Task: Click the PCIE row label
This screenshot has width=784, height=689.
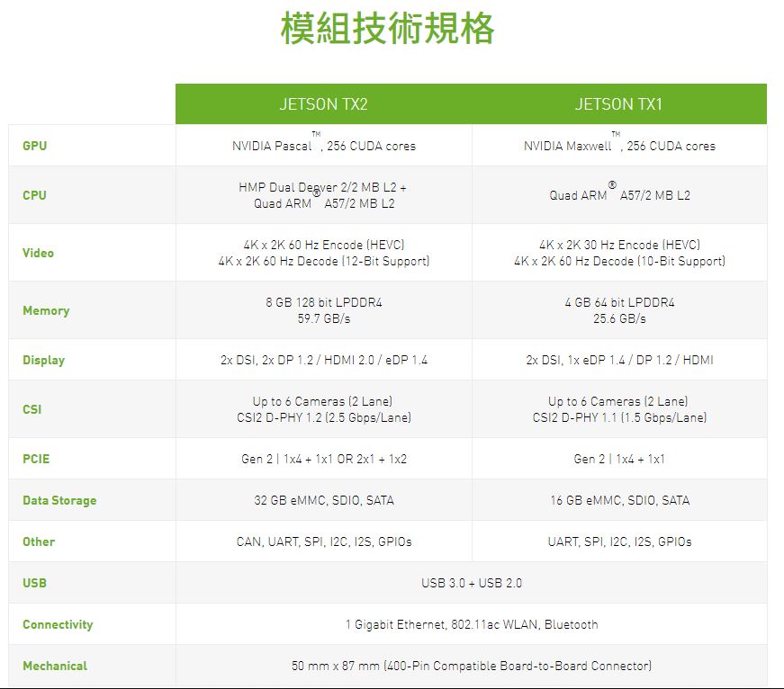Action: (x=36, y=459)
